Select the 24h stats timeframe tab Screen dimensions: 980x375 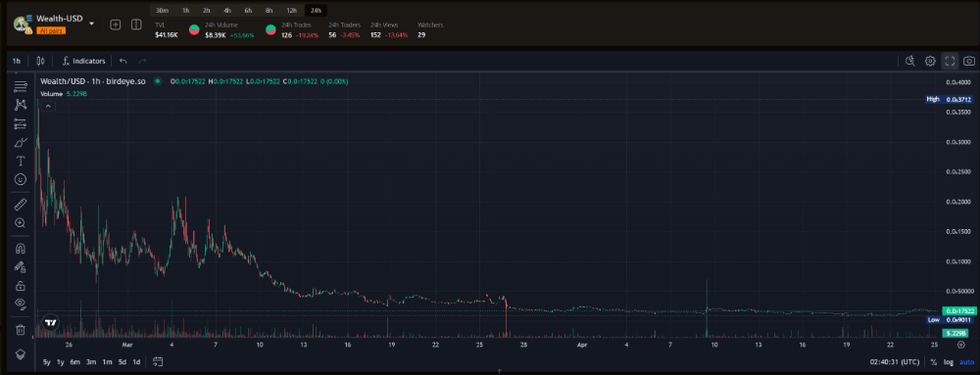[316, 11]
